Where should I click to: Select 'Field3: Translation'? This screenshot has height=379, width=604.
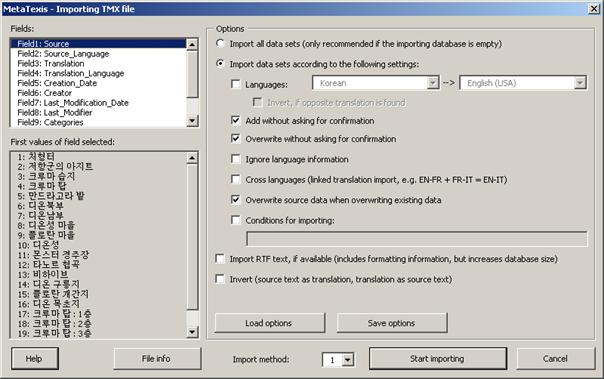pos(98,63)
